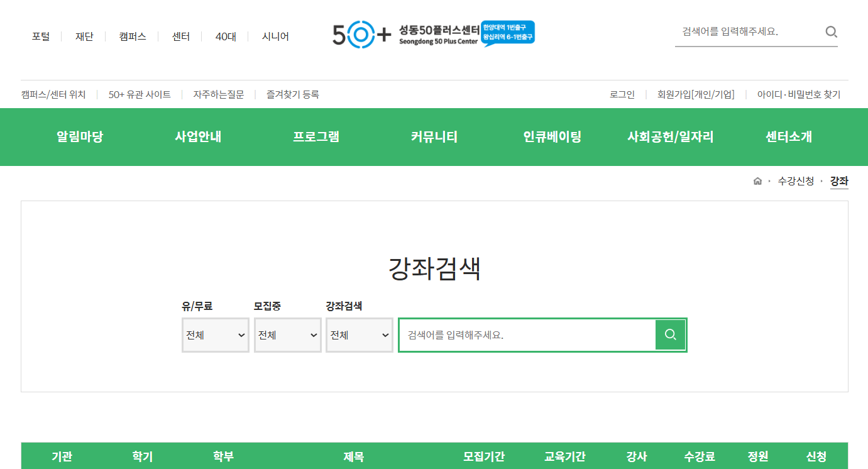Open the 알림마당 menu

(80, 137)
